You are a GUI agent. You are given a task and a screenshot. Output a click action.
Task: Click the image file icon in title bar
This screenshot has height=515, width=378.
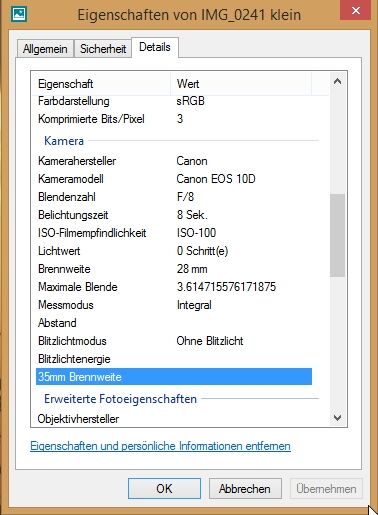[18, 14]
